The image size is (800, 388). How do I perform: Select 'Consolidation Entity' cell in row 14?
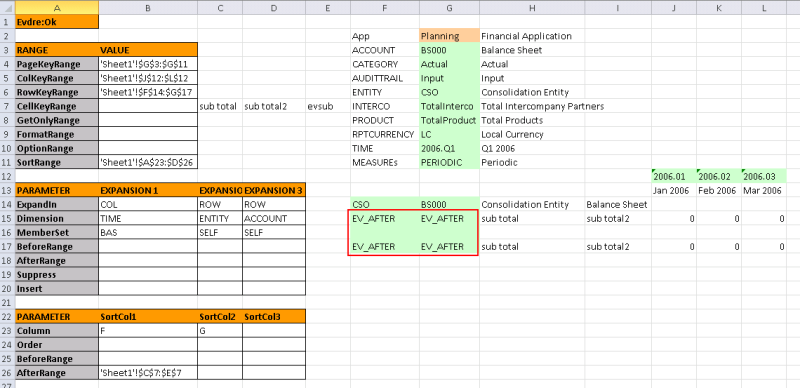tap(532, 205)
